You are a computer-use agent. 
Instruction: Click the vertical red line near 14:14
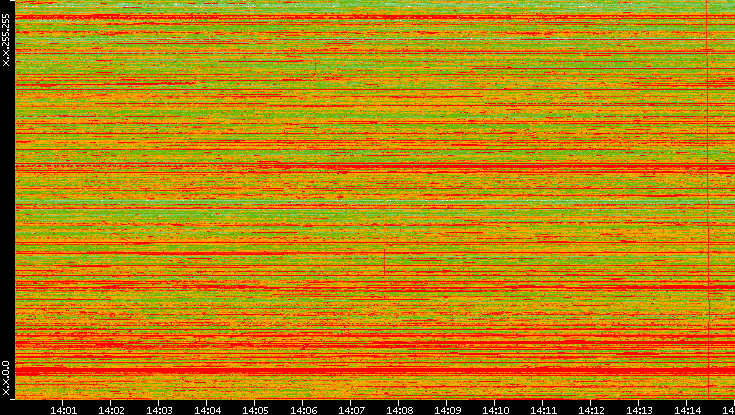(x=708, y=199)
